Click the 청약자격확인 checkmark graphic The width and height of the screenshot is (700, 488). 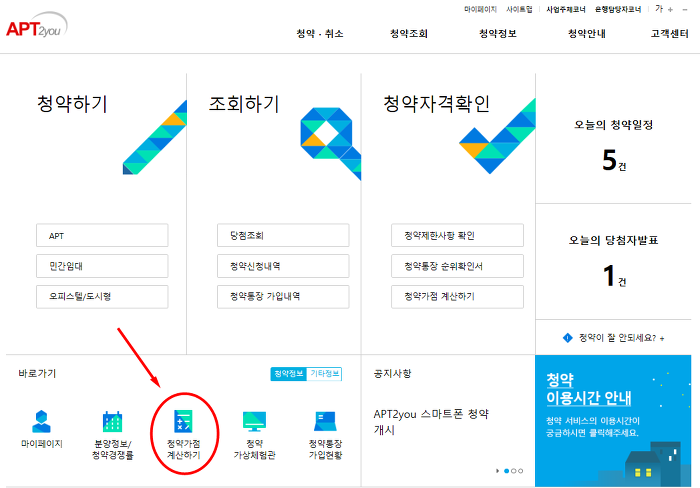tap(497, 136)
